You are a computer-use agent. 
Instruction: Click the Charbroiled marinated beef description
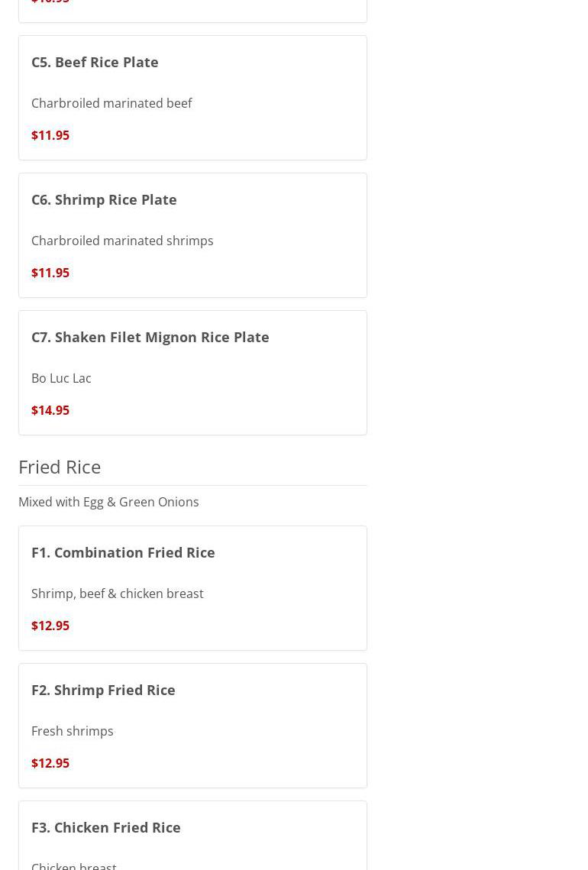pyautogui.click(x=111, y=103)
